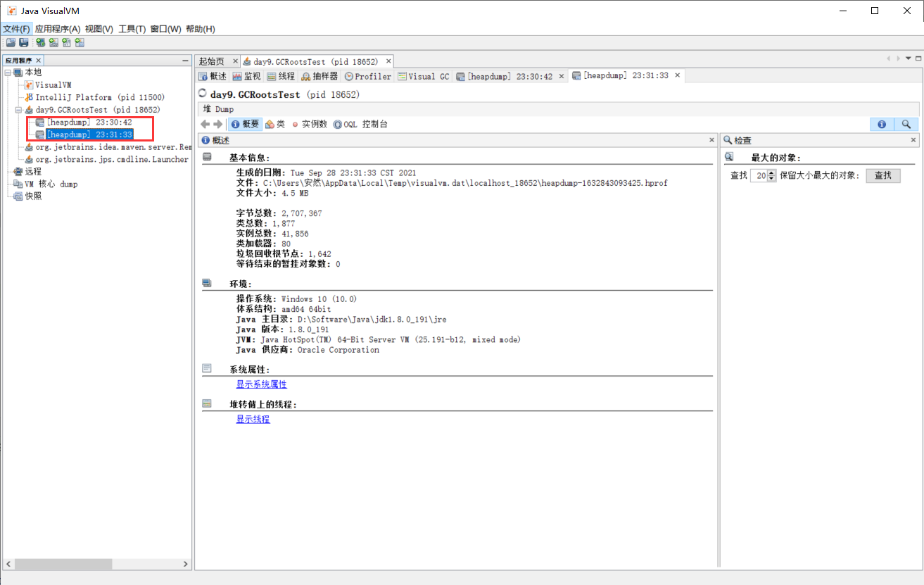Screen dimensions: 924x585
Task: Switch to the 监视 monitor tab
Action: coord(247,76)
